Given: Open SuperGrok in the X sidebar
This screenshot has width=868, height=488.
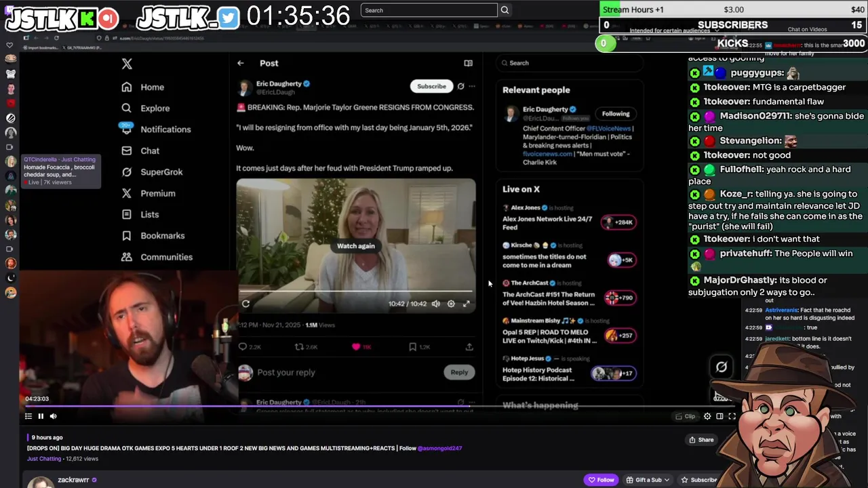Looking at the screenshot, I should point(152,171).
